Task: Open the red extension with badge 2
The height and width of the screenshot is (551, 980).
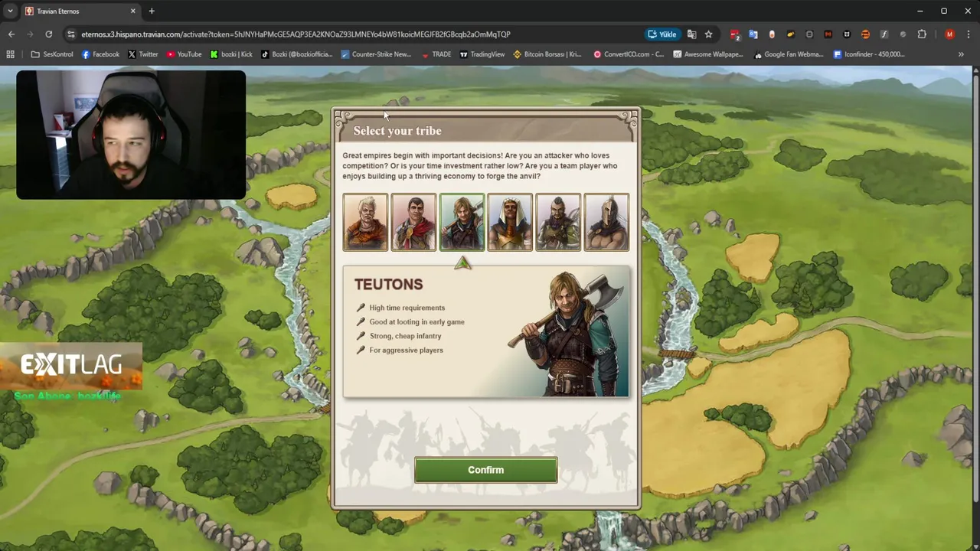Action: tap(735, 34)
